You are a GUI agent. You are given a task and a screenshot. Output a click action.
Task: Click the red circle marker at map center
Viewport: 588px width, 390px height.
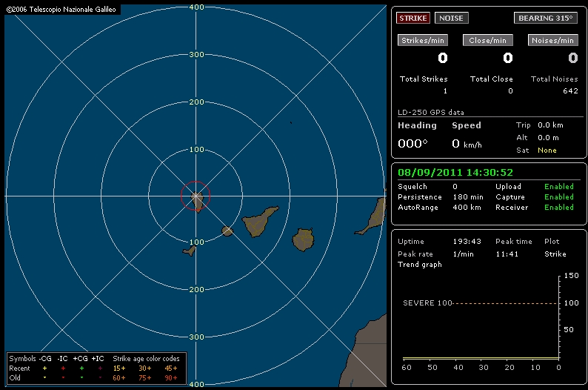(196, 196)
